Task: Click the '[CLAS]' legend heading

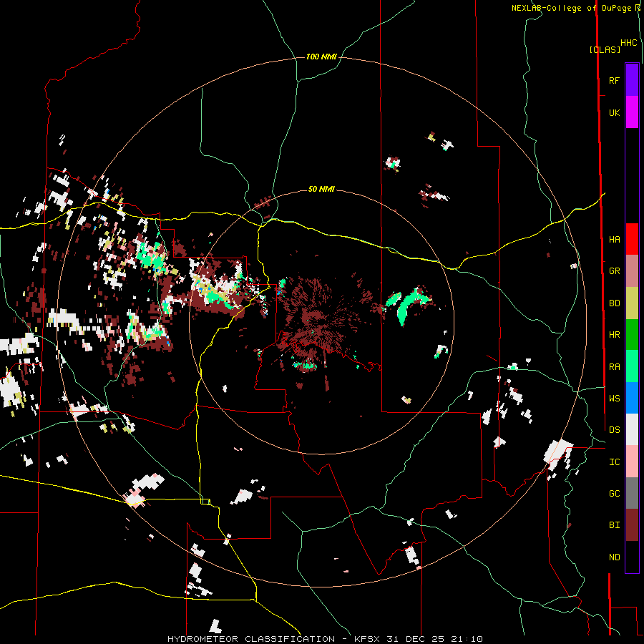Action: click(x=605, y=49)
